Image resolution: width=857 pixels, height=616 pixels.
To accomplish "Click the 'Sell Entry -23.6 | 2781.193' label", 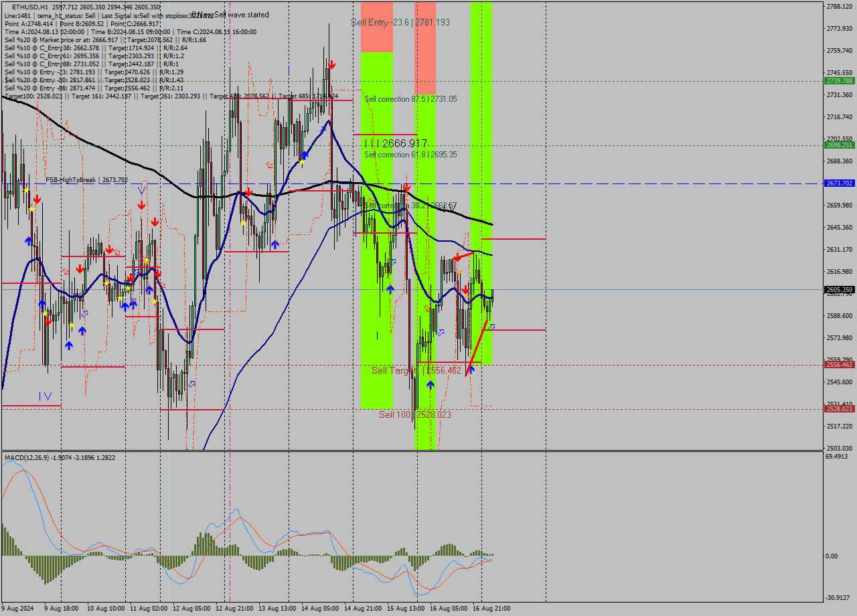I will 400,22.
